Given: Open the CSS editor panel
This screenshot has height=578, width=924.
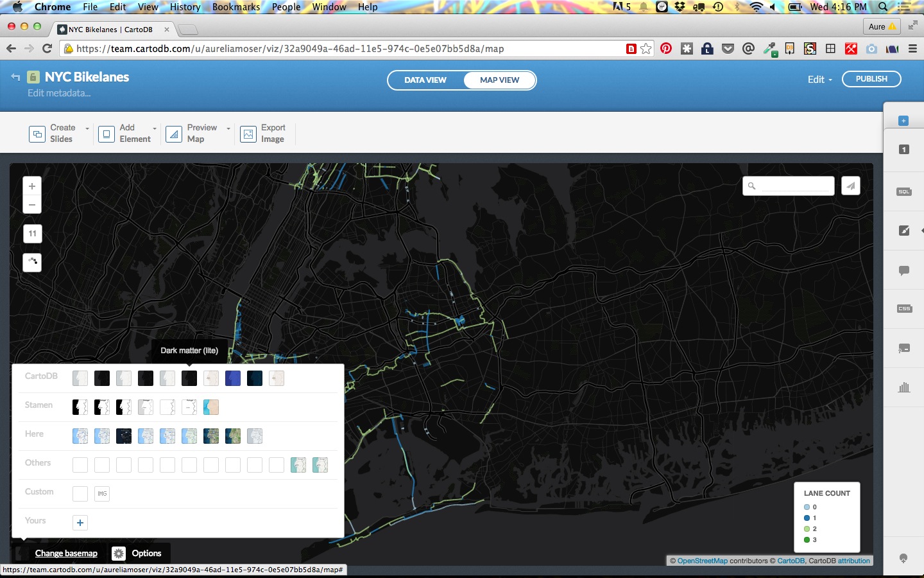Looking at the screenshot, I should pos(903,309).
